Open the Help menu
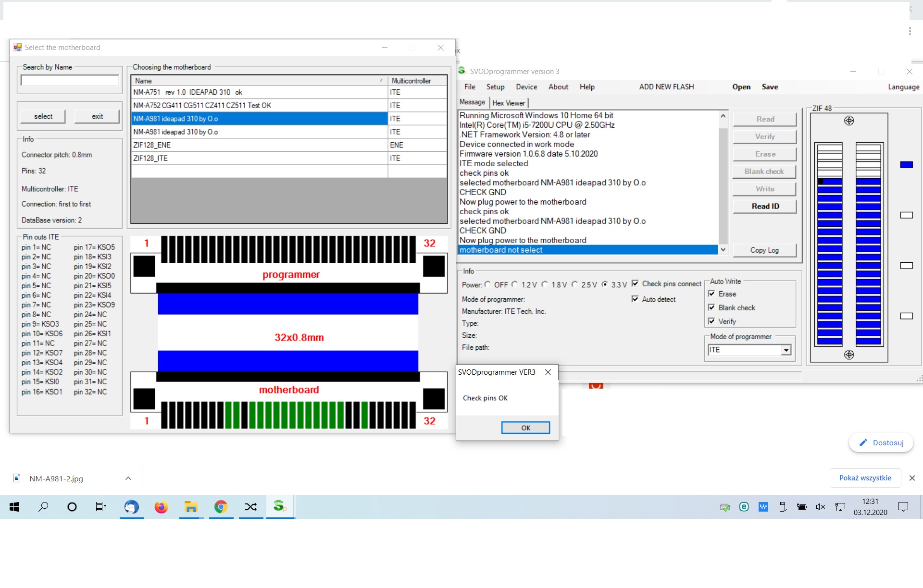923x588 pixels. [587, 87]
